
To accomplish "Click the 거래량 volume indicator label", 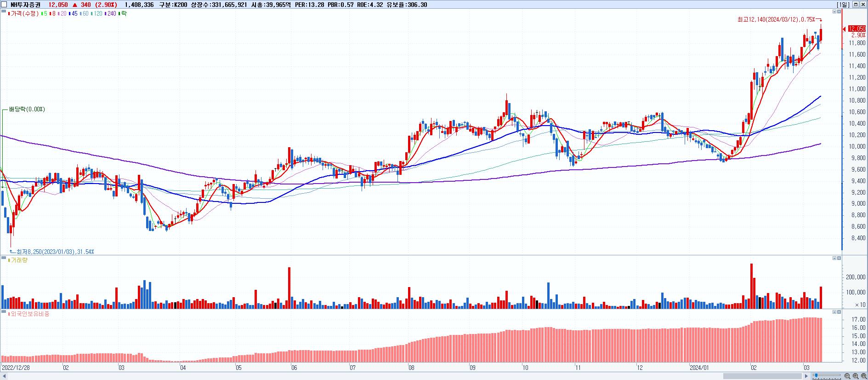I will pos(18,260).
